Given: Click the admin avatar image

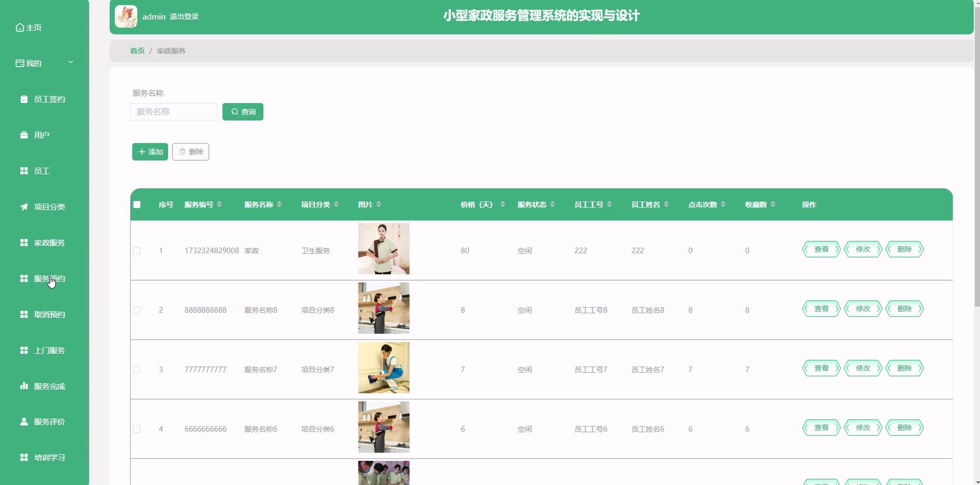Looking at the screenshot, I should [126, 16].
